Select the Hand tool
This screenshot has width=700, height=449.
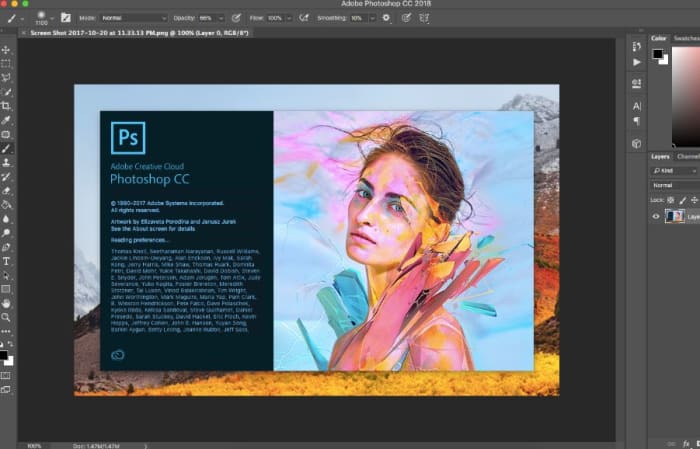(6, 302)
